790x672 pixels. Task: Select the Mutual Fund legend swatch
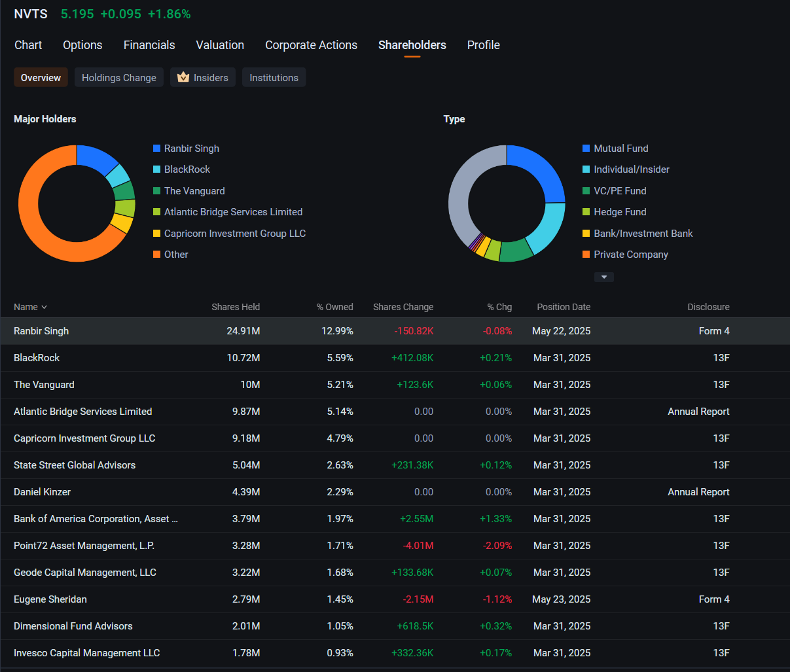point(586,149)
